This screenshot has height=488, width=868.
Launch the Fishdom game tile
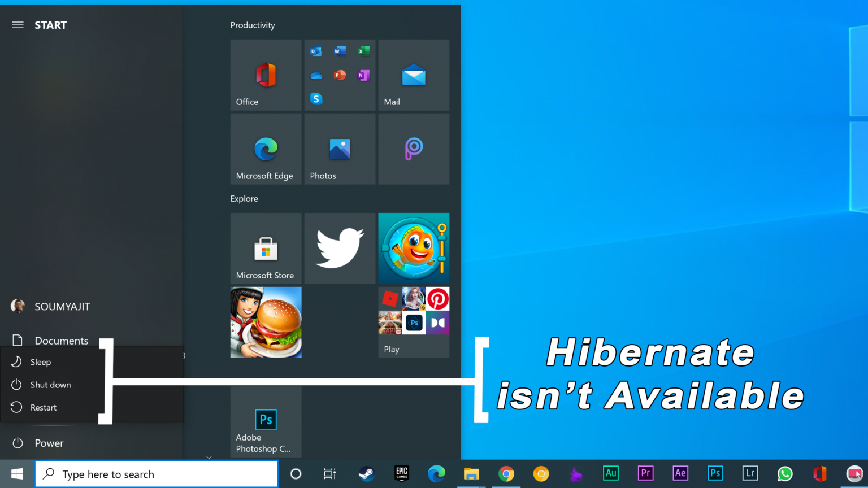tap(414, 249)
